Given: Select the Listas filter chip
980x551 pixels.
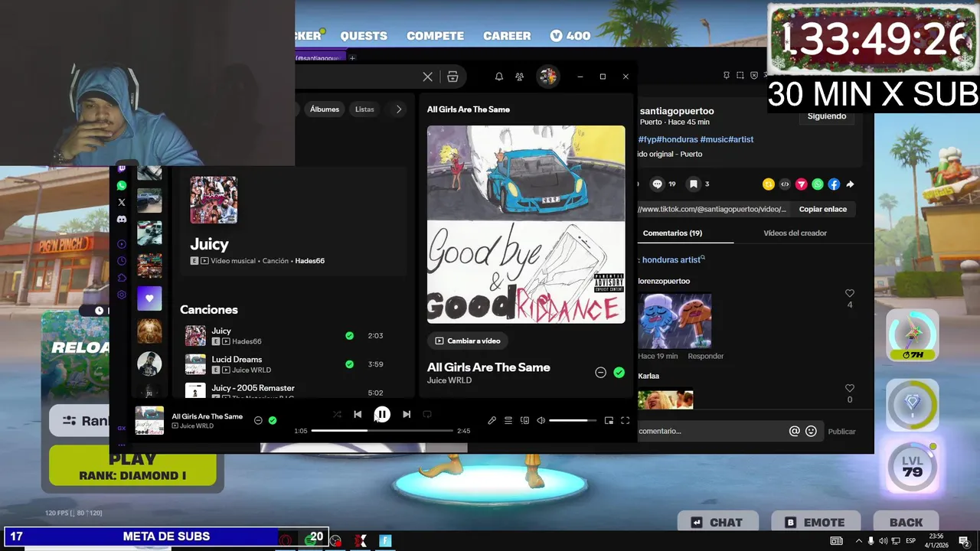Looking at the screenshot, I should tap(364, 109).
